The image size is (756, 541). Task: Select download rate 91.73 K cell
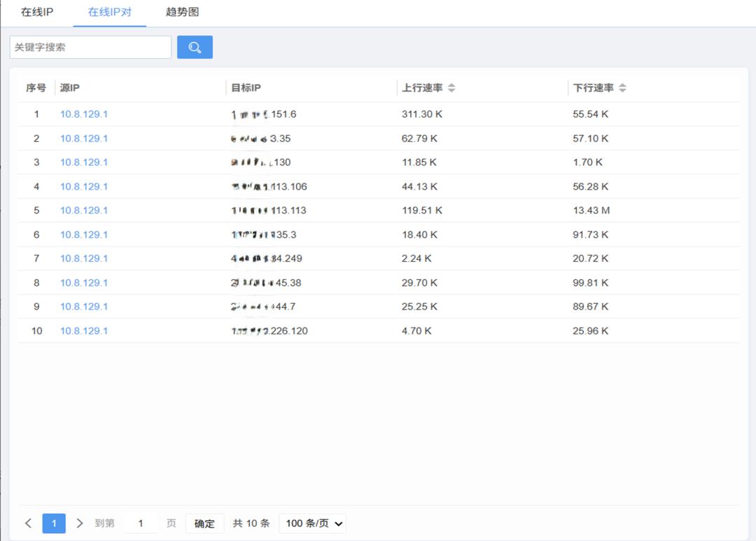[x=591, y=235]
